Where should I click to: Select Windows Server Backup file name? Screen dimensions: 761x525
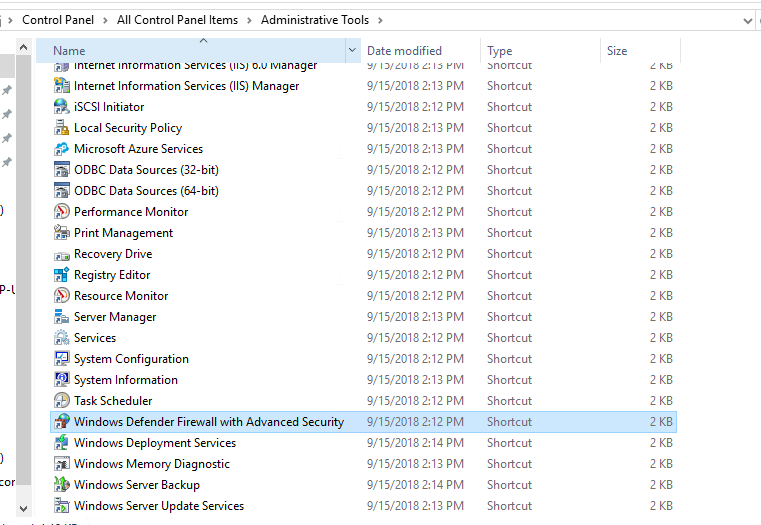(x=137, y=485)
